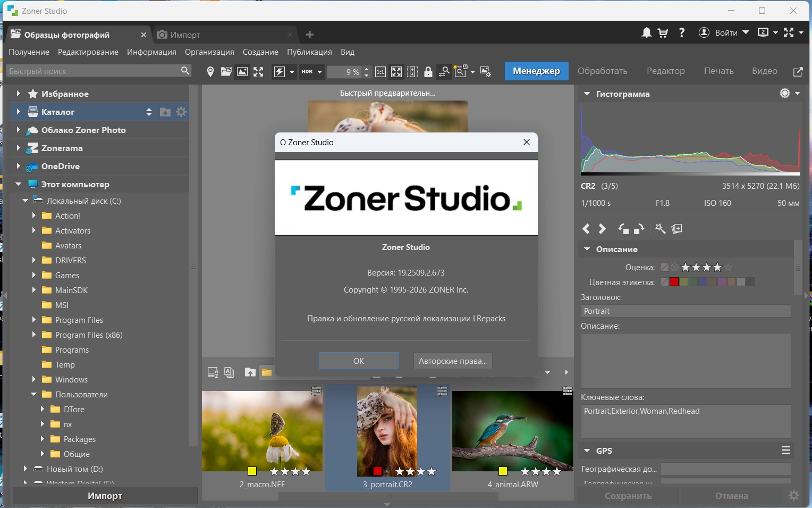The image size is (812, 508).
Task: Click the map location pin icon
Action: (x=210, y=72)
